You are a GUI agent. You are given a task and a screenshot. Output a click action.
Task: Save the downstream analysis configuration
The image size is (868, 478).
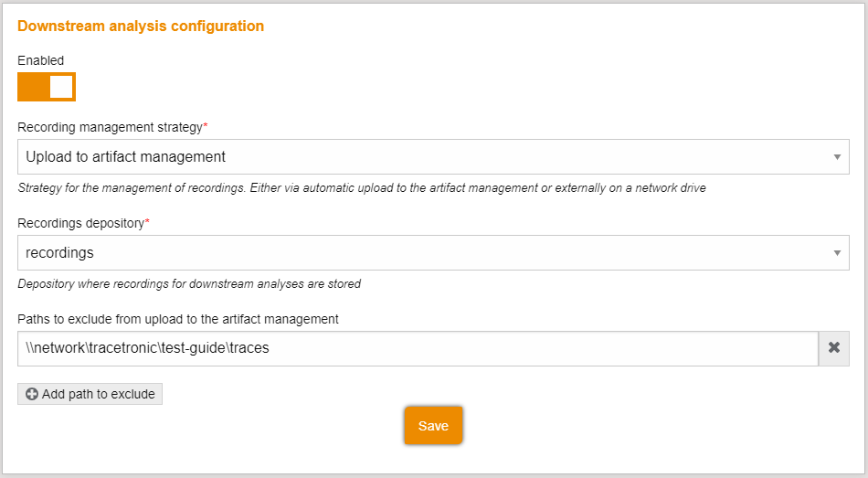(x=433, y=426)
